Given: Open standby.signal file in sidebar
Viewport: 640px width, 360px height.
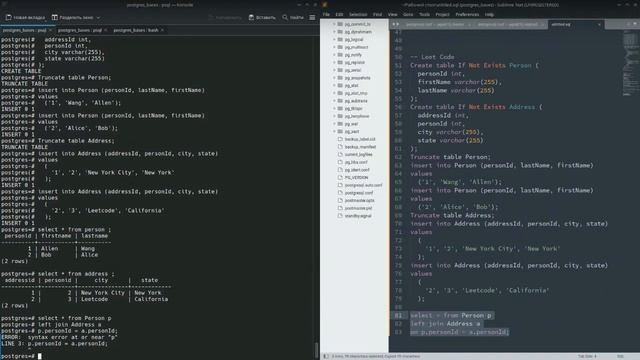Looking at the screenshot, I should point(358,216).
